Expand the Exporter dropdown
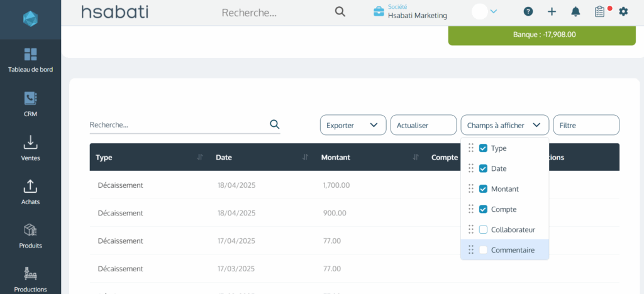 [353, 125]
